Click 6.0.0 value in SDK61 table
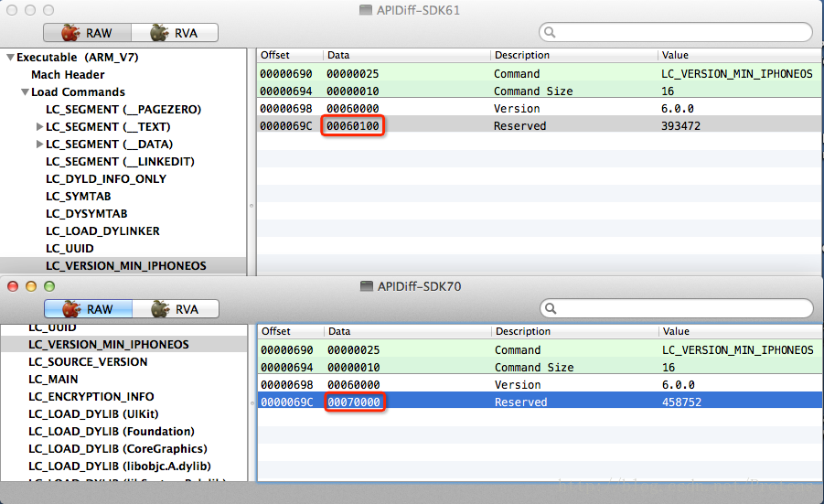 678,108
